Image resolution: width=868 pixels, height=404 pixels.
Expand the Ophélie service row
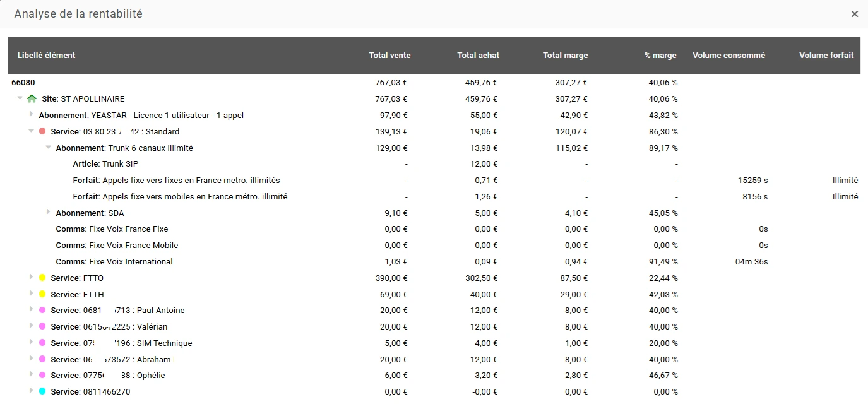(x=32, y=374)
